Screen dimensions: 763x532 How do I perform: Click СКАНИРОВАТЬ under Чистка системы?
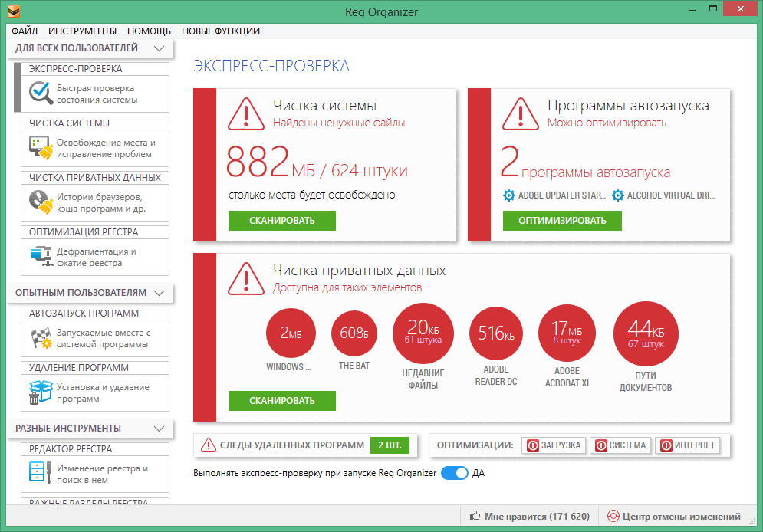pos(281,221)
